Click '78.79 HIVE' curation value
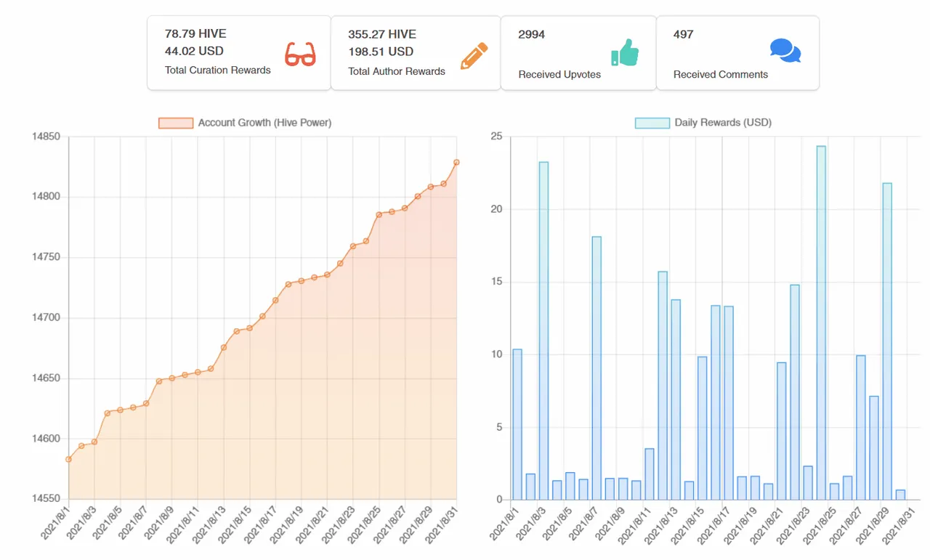930x560 pixels. [195, 33]
